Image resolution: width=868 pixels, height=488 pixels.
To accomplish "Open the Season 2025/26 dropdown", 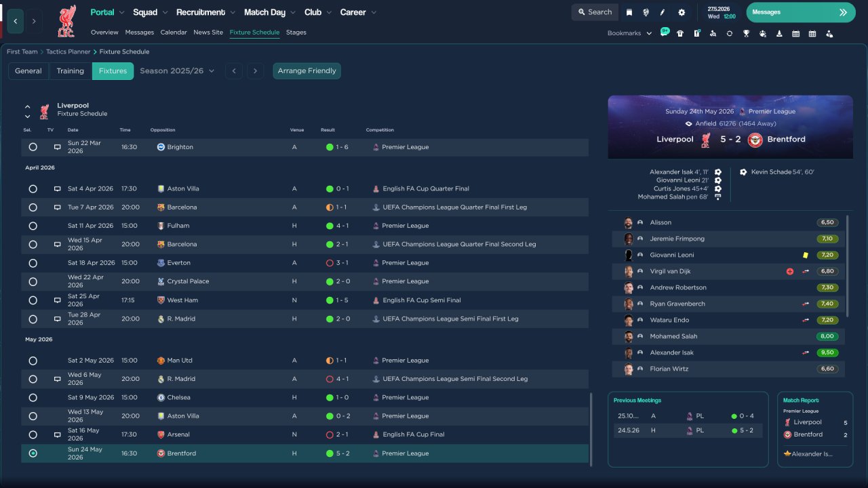I will pyautogui.click(x=177, y=71).
